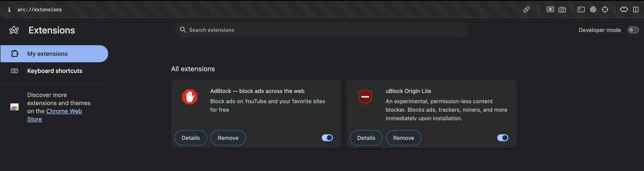Follow the Chrome Web Store link
Viewport: 644px width, 171px height.
[64, 111]
